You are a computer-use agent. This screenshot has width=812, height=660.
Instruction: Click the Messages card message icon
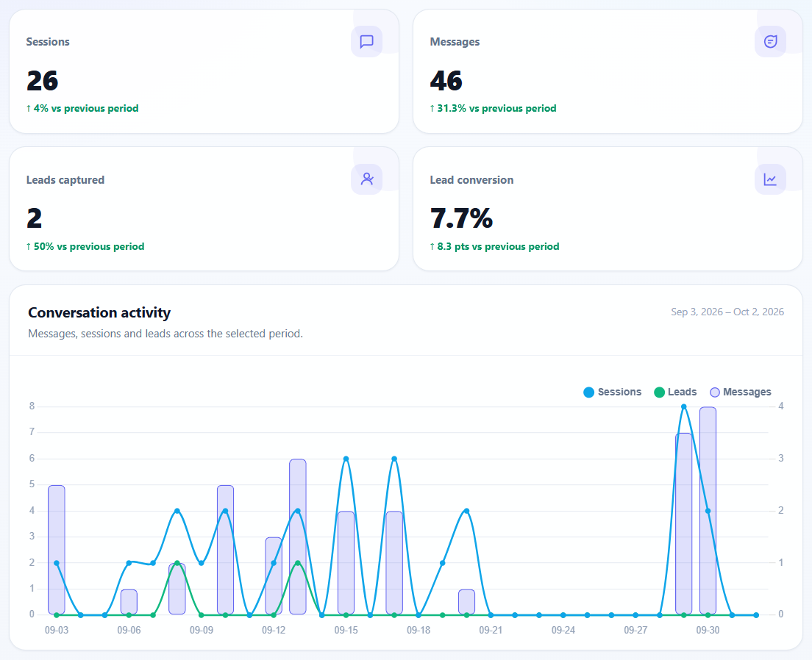[x=770, y=41]
